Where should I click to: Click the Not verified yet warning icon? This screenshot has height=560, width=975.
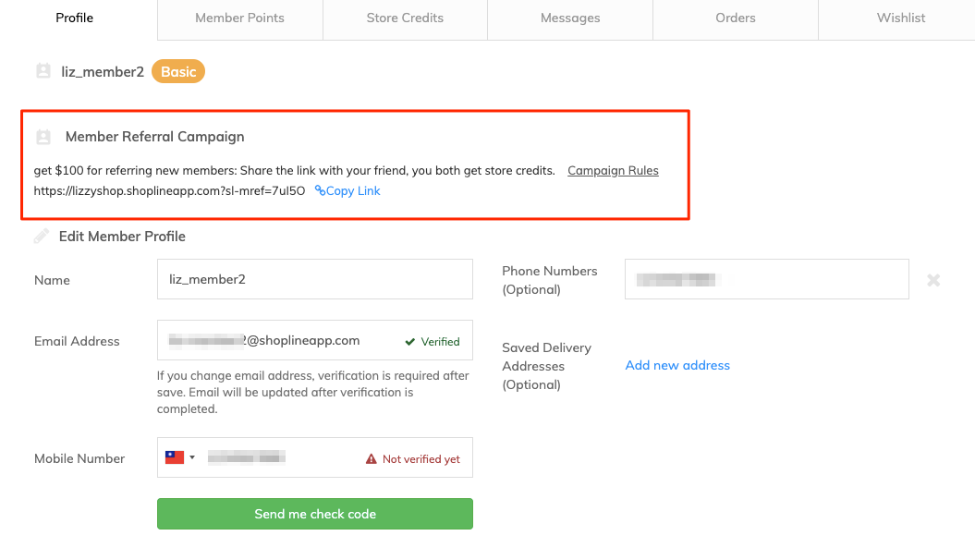[x=372, y=459]
